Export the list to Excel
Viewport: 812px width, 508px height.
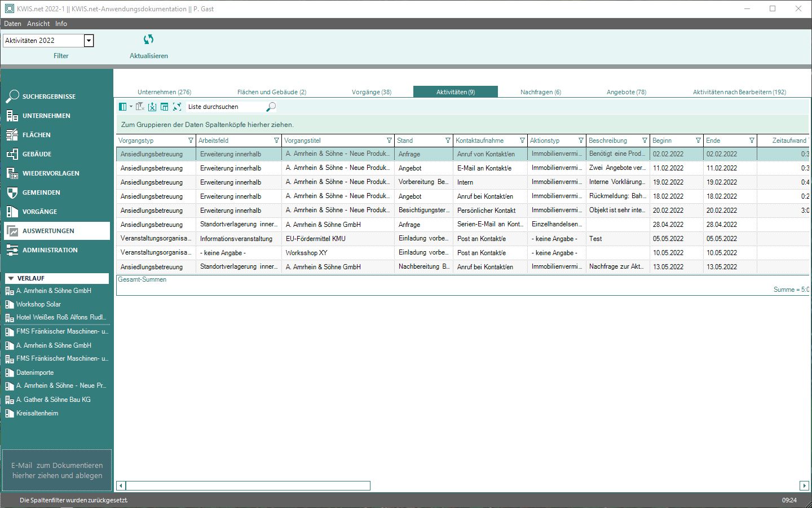pyautogui.click(x=152, y=107)
